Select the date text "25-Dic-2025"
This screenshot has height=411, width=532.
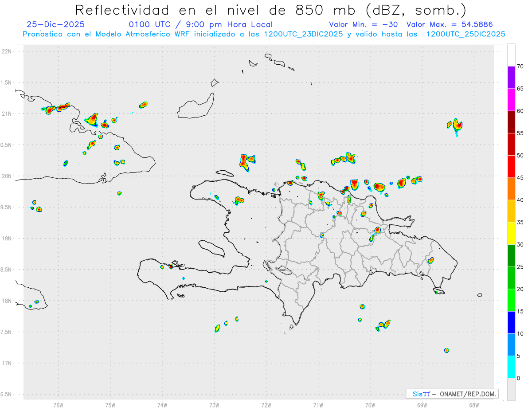pos(56,25)
